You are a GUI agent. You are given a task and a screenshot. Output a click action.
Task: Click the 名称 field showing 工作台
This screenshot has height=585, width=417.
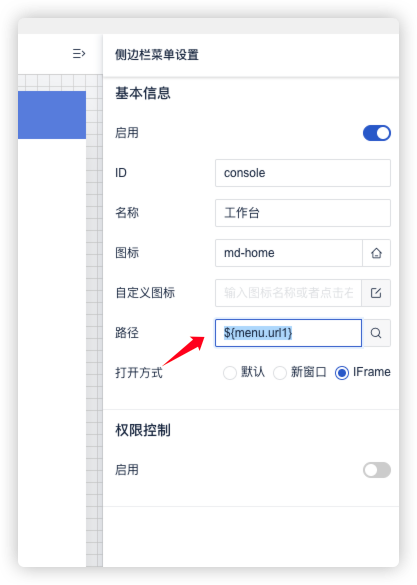(303, 213)
